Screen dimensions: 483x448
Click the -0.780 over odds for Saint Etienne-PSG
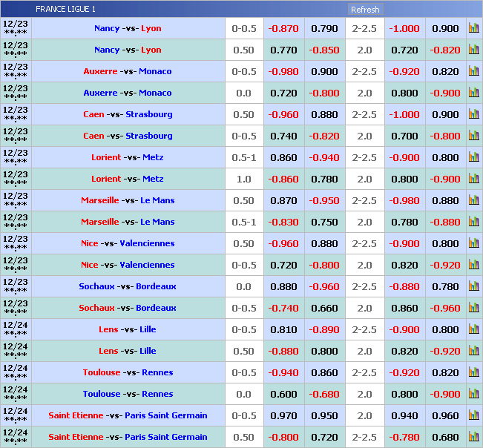404,437
